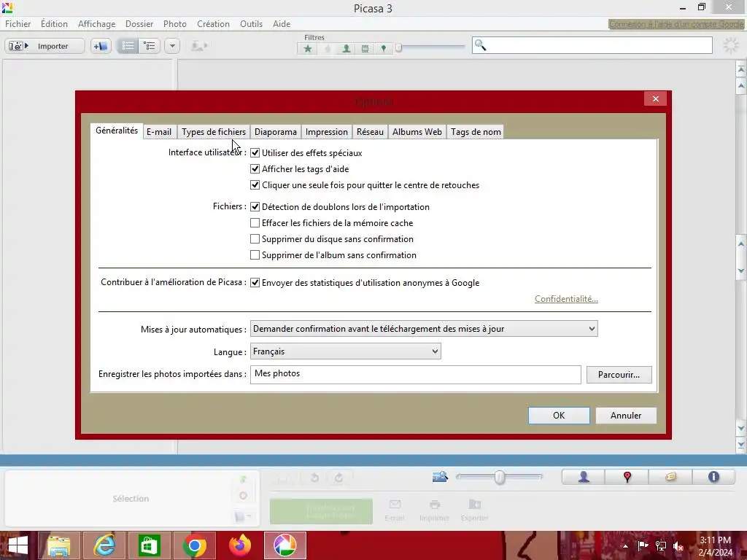Switch to the E-mail tab
The image size is (747, 560).
click(158, 132)
